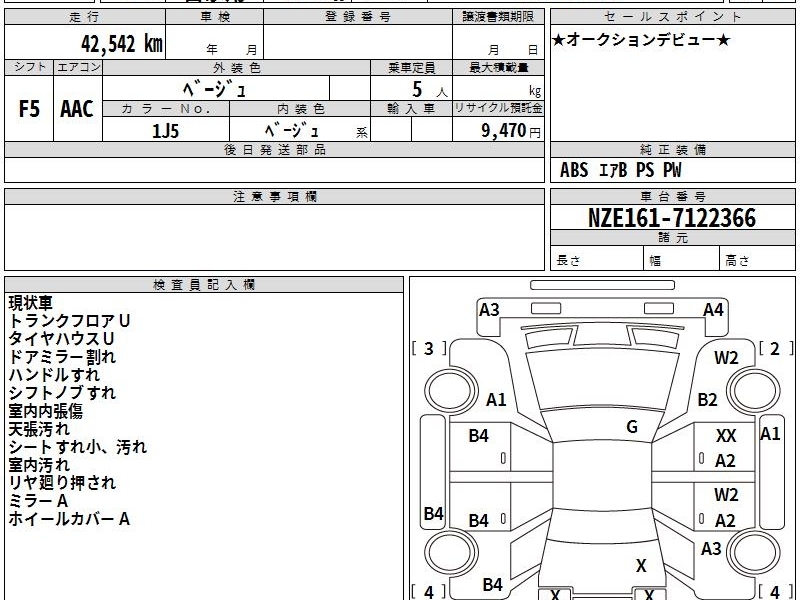Click inspector note 現状車
This screenshot has height=600, width=800.
30,303
